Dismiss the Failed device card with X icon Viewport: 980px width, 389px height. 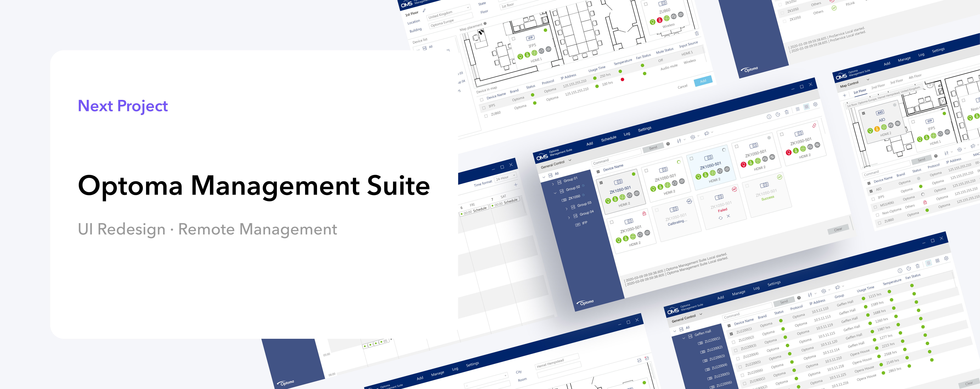729,216
